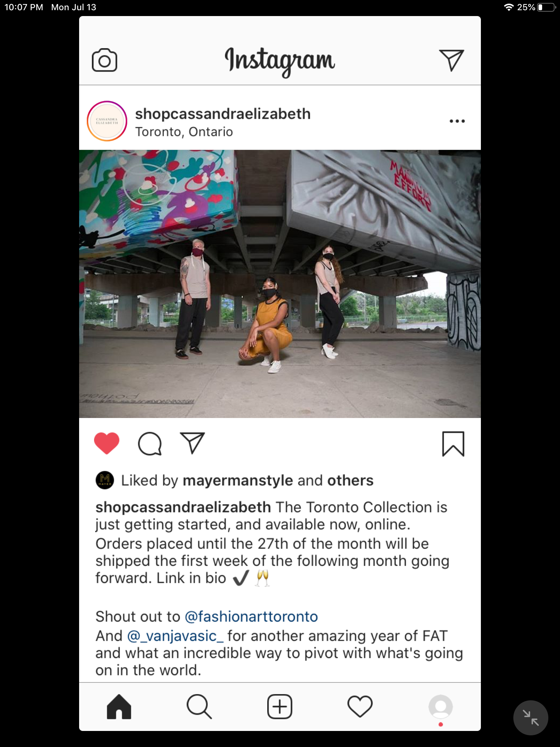View the others who liked the post
This screenshot has height=747, width=560.
coord(350,481)
